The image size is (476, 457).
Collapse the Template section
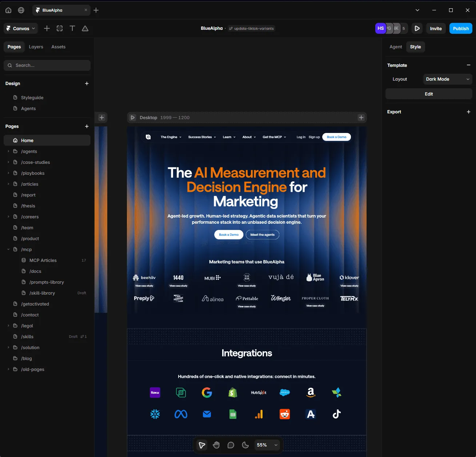(468, 65)
